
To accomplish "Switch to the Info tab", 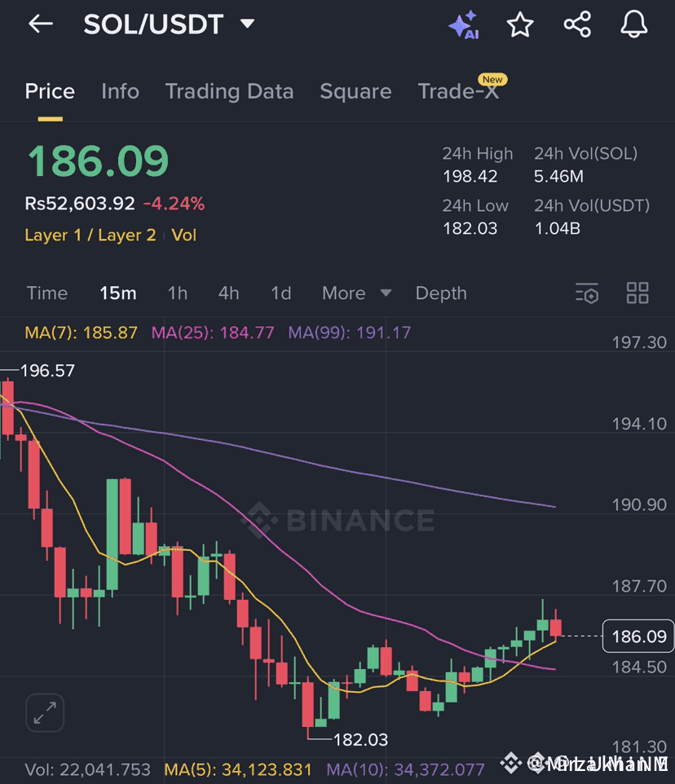I will coord(120,91).
